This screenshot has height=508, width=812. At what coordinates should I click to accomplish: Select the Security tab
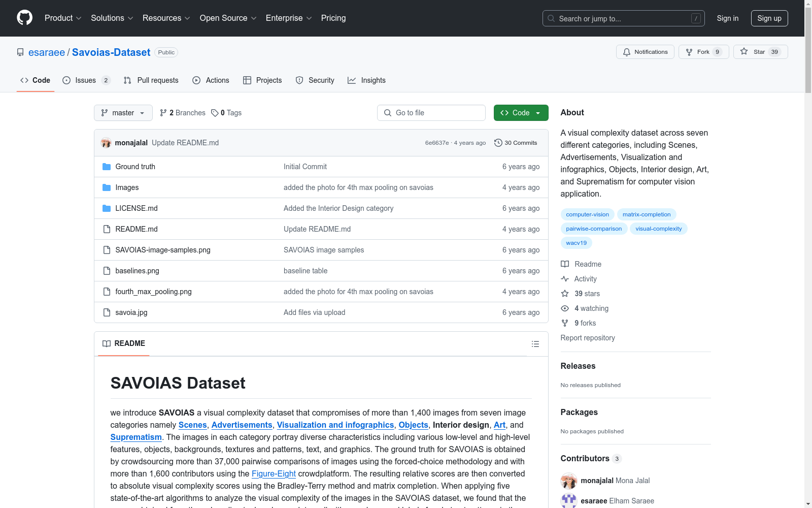(315, 80)
